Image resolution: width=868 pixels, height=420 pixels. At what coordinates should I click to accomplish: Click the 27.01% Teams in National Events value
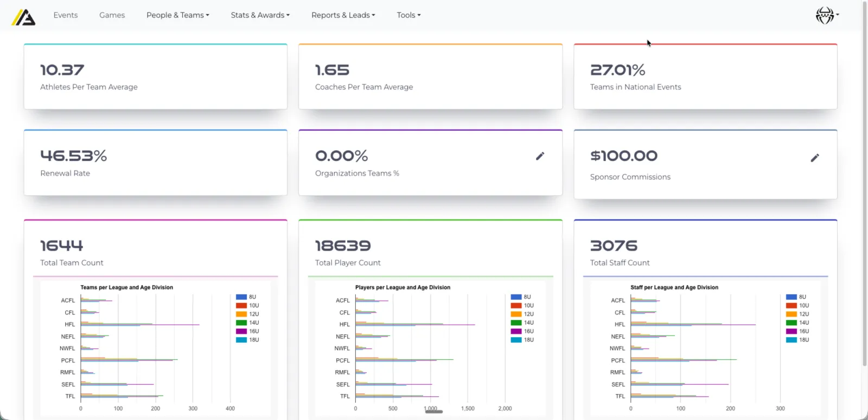pos(618,70)
